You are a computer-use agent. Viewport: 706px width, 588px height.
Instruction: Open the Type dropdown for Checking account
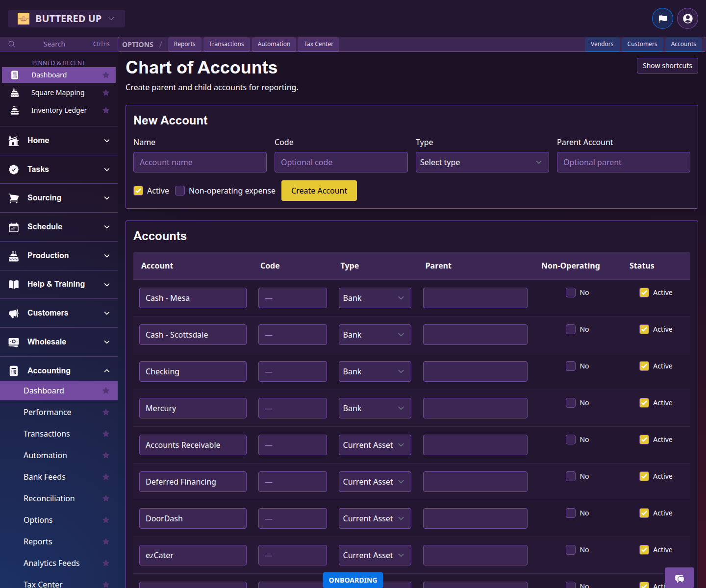375,371
